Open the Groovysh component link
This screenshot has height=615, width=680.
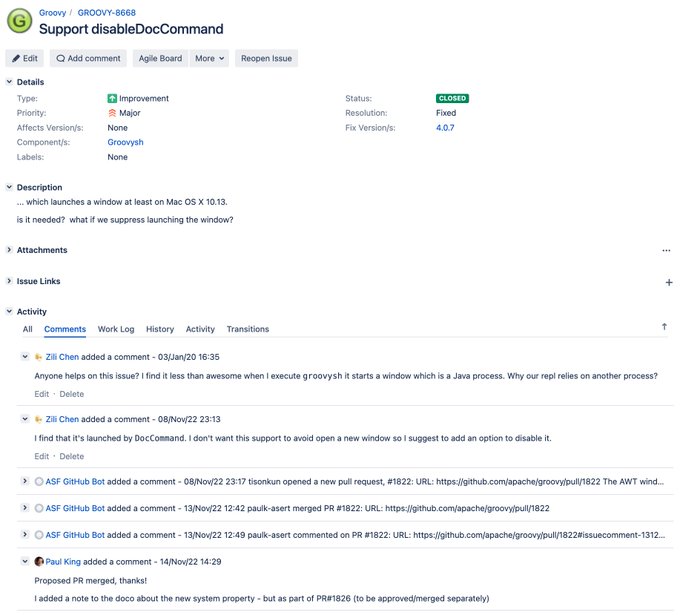click(125, 142)
